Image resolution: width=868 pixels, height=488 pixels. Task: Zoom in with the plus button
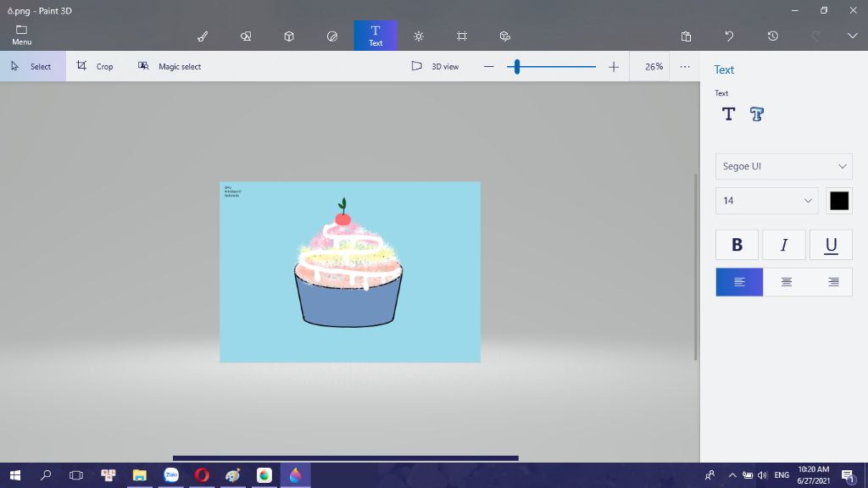(x=614, y=67)
